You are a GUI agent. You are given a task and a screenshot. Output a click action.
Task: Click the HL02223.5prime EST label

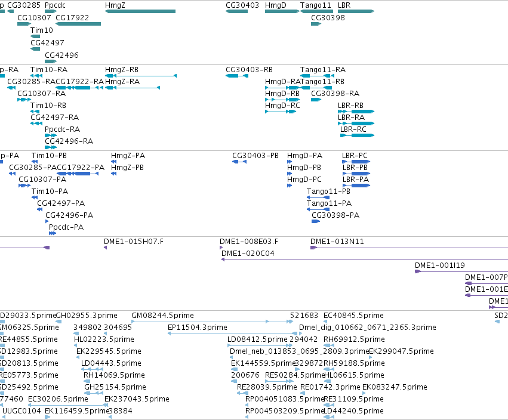(x=104, y=339)
